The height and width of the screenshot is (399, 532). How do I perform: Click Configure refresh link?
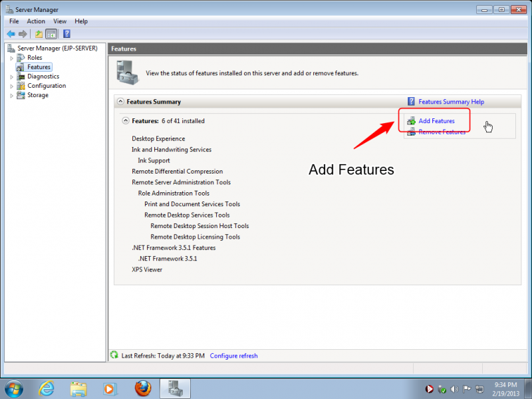point(233,356)
